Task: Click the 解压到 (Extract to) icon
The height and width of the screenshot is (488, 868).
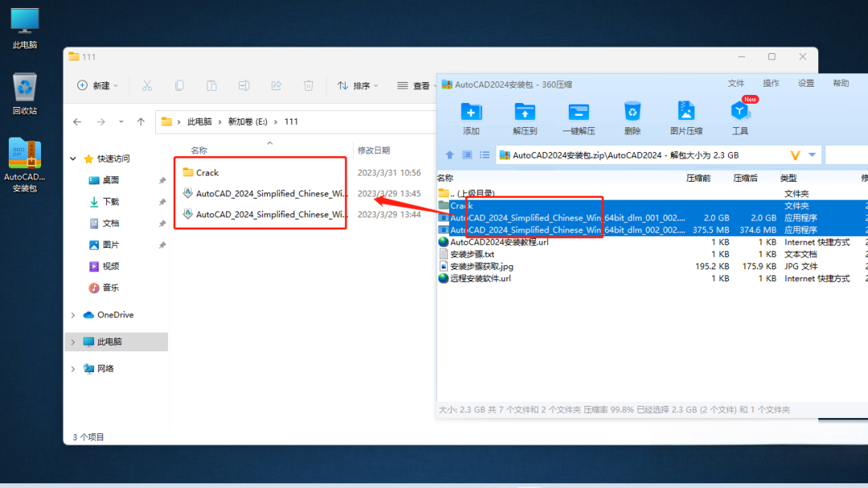Action: [524, 118]
